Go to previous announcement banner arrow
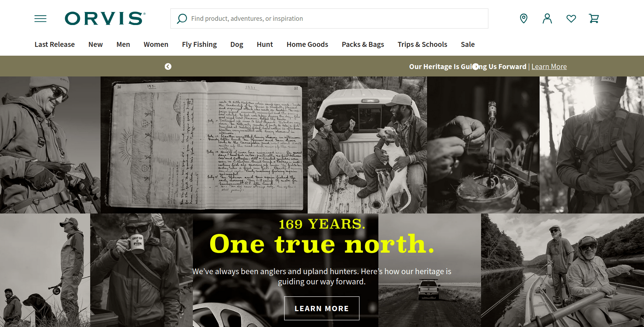 pyautogui.click(x=168, y=67)
